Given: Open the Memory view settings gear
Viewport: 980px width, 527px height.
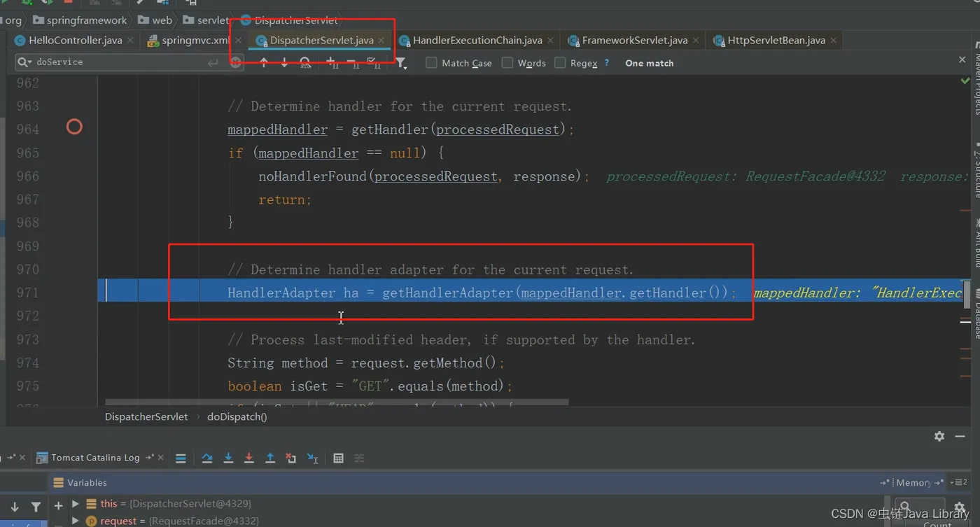Looking at the screenshot, I should click(960, 507).
